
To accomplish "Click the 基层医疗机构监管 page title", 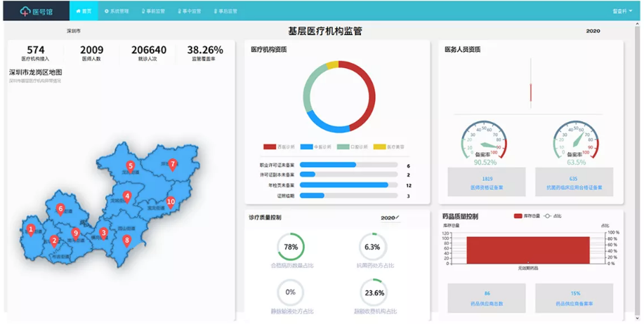I will [325, 31].
